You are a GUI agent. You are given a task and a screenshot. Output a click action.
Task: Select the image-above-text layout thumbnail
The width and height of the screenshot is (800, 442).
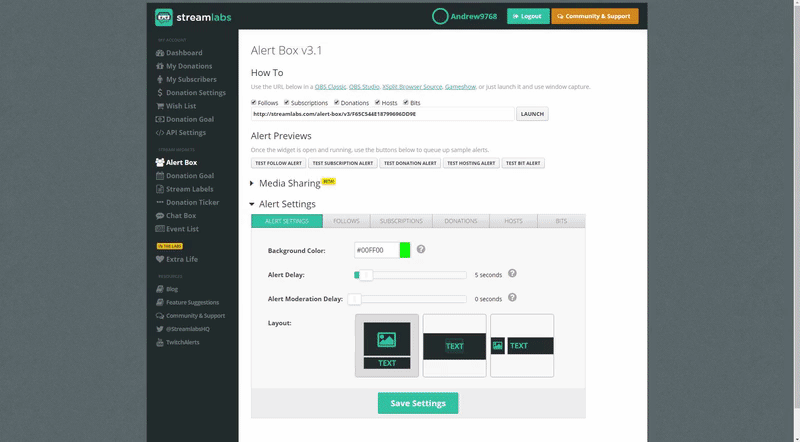pyautogui.click(x=387, y=346)
